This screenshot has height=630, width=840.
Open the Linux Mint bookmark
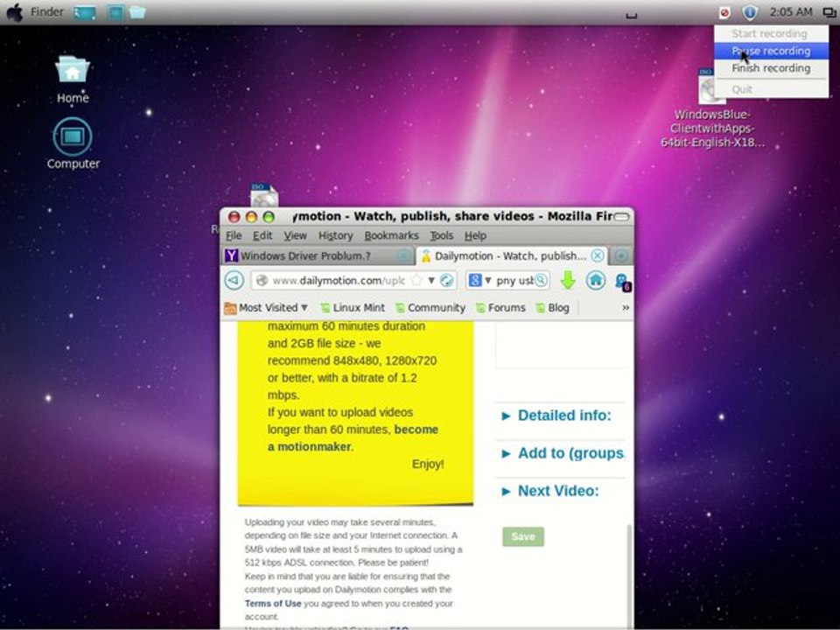pos(353,307)
